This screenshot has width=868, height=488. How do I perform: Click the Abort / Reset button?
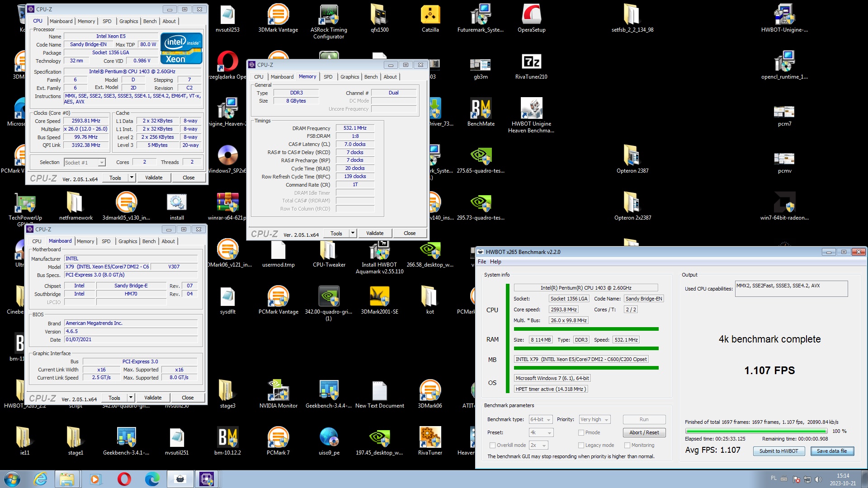644,432
